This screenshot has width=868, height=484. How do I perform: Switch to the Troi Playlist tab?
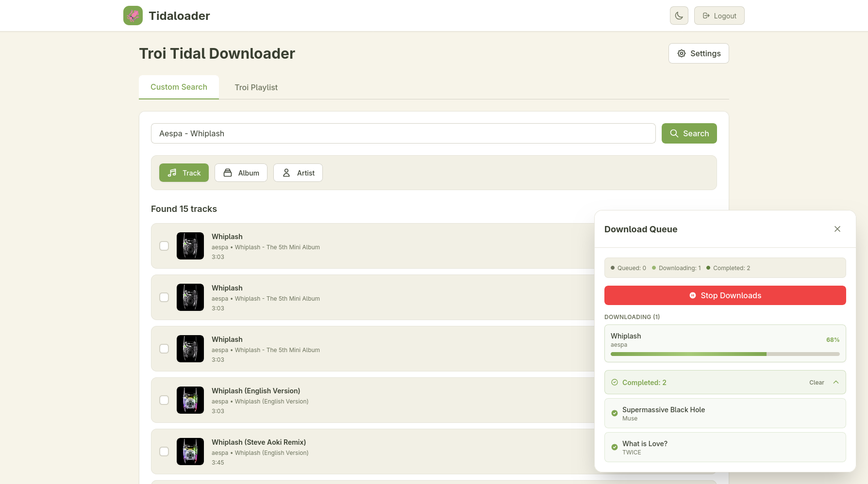coord(256,87)
